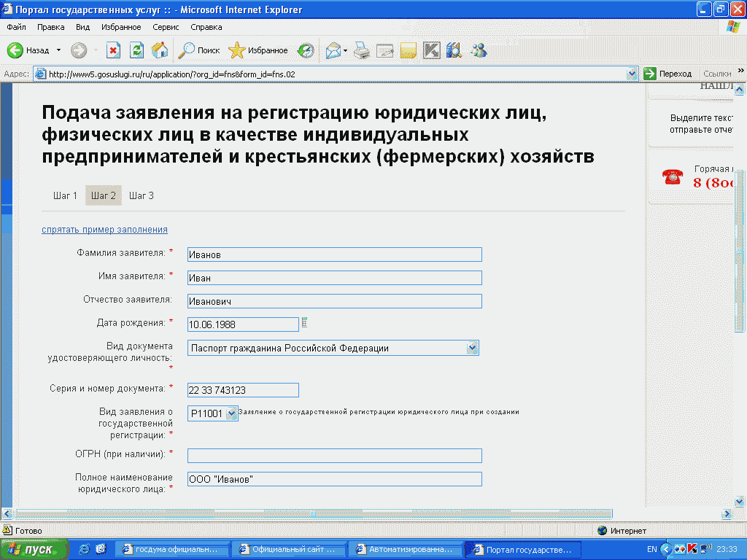747x560 pixels.
Task: Open the Mail toolbar icon
Action: tap(333, 50)
